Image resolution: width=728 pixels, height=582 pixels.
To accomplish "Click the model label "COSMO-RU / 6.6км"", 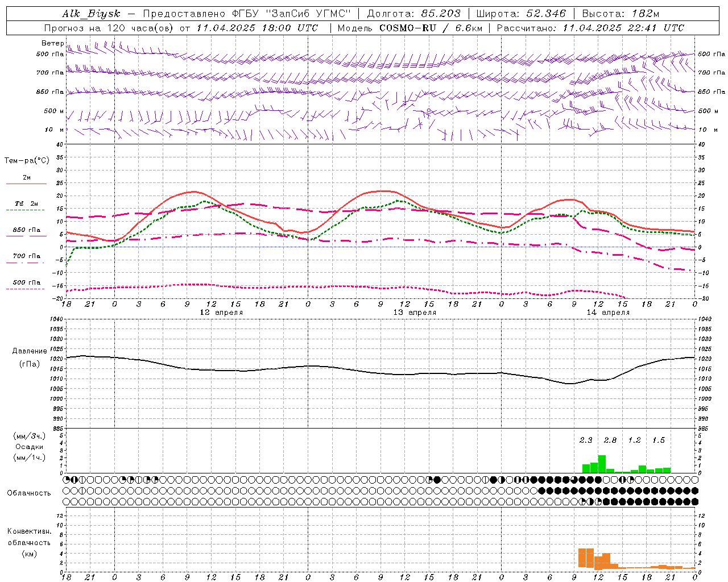I will pyautogui.click(x=431, y=28).
